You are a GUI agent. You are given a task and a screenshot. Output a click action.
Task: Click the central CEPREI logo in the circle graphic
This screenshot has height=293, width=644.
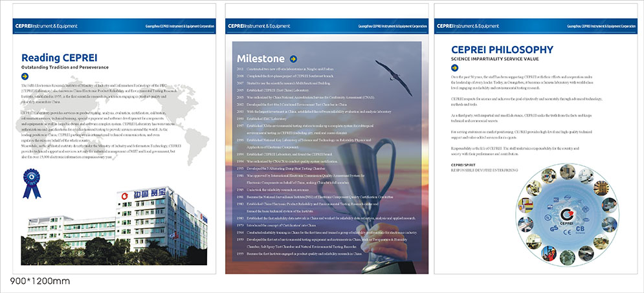[567, 216]
